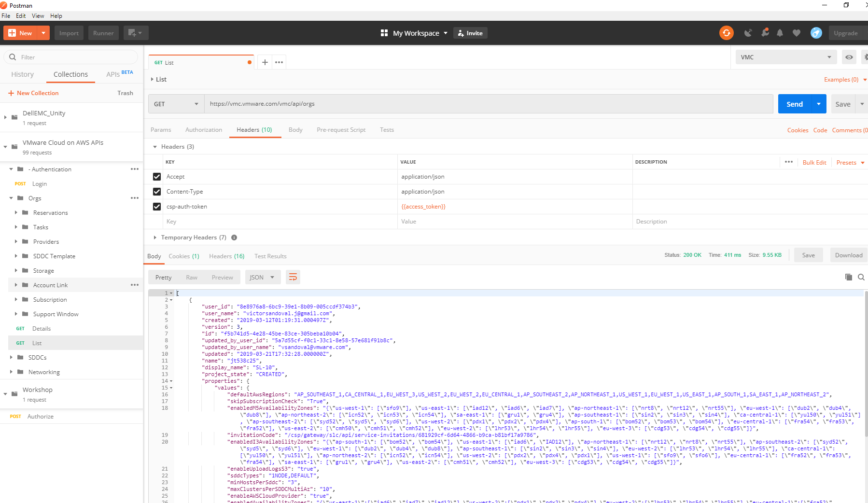Click the orange sync status icon
This screenshot has width=868, height=503.
(x=726, y=33)
